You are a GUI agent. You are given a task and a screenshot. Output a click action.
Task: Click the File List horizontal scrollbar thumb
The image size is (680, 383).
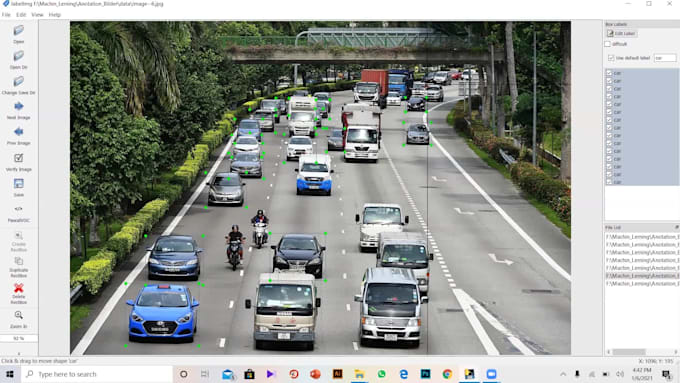coord(629,352)
